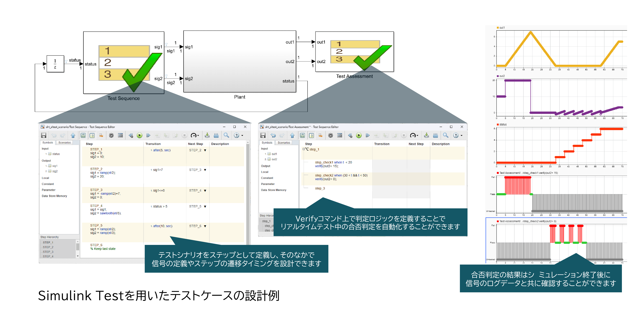Image resolution: width=644 pixels, height=322 pixels.
Task: Switch to Symbols tab in Test Sequence window
Action: [47, 142]
